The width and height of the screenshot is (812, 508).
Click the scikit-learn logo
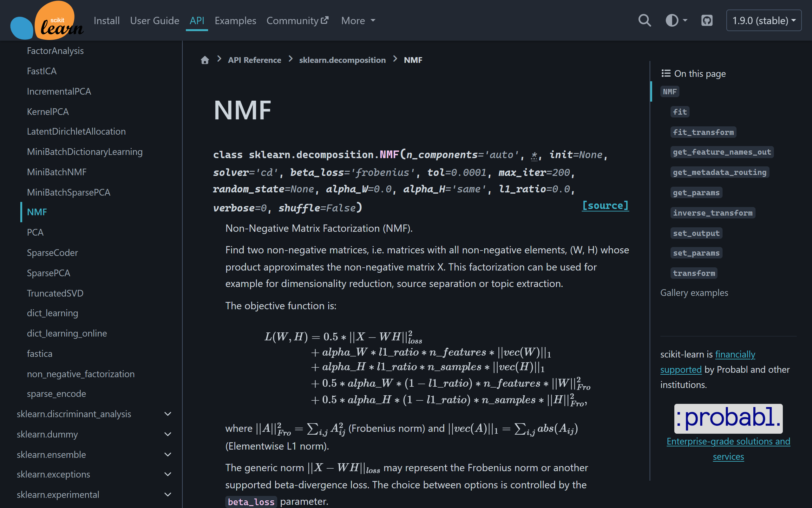click(x=47, y=20)
